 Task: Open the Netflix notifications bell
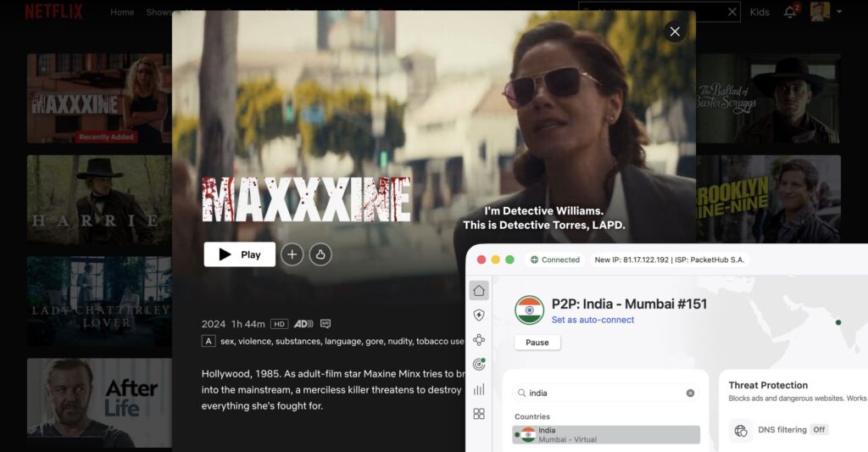coord(790,12)
